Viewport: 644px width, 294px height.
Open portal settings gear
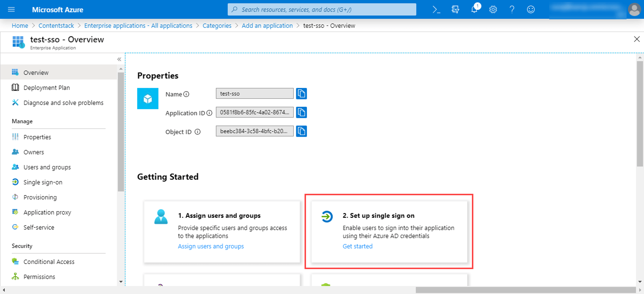coord(493,10)
